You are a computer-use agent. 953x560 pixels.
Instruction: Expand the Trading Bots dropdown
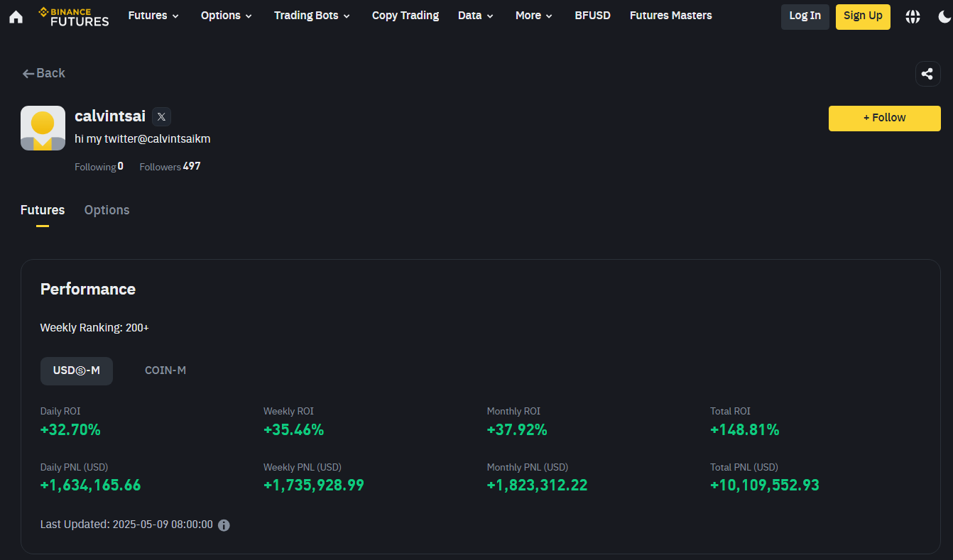312,16
